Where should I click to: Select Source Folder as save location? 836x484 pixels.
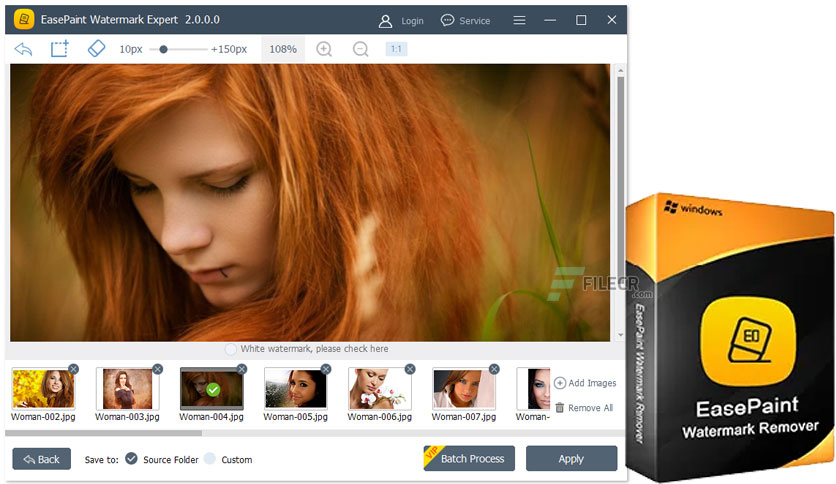click(x=131, y=459)
